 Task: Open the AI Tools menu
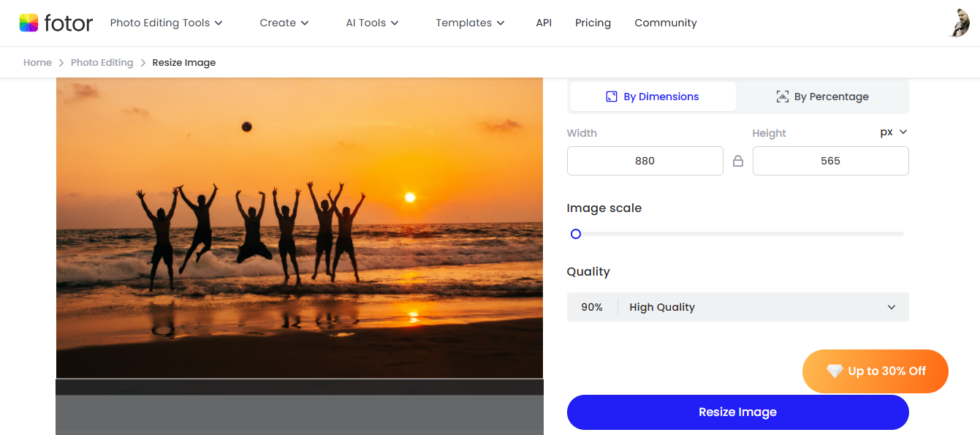(x=372, y=23)
